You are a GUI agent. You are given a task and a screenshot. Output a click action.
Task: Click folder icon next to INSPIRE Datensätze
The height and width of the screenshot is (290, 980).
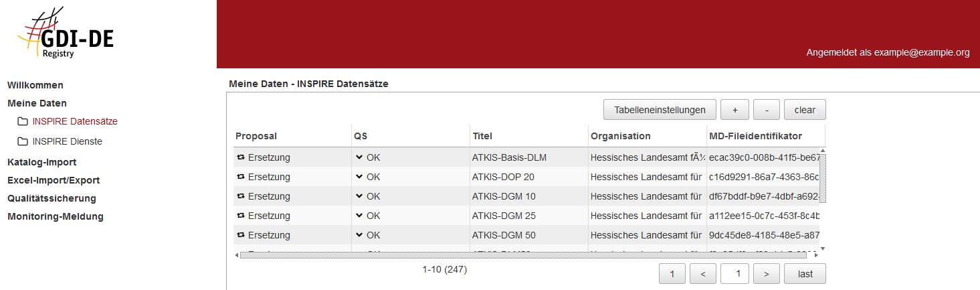23,122
